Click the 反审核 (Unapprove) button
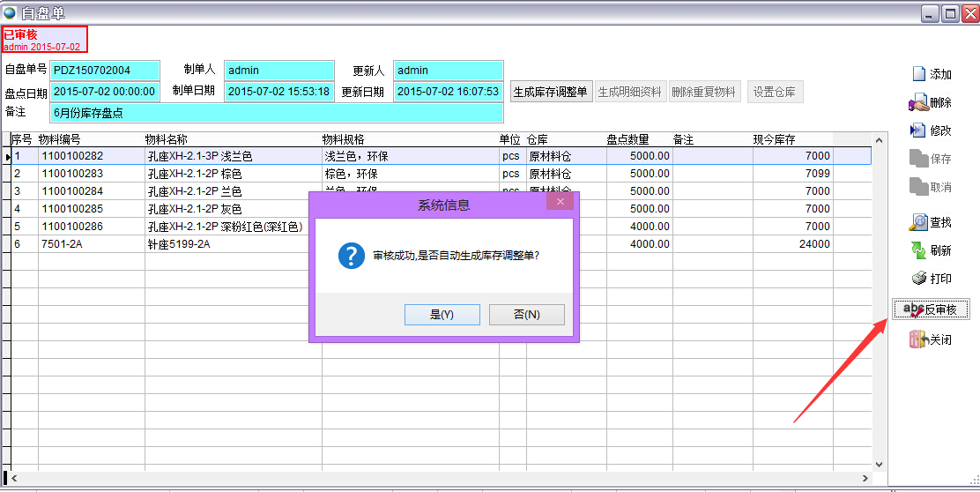 [931, 309]
